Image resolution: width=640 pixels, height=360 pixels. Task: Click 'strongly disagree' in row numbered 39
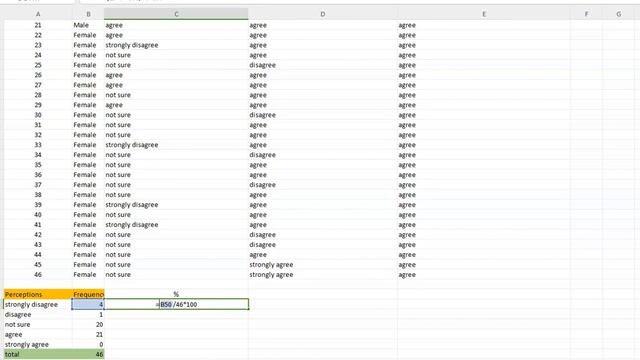point(132,205)
